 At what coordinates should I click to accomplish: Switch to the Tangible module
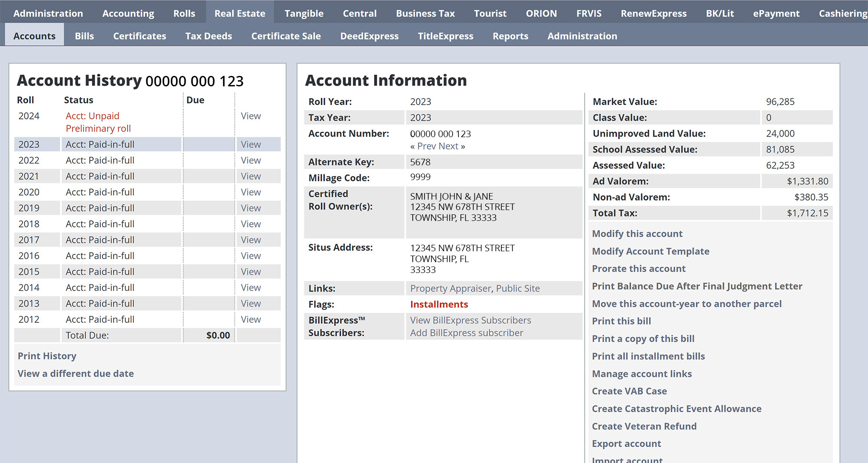(x=304, y=13)
